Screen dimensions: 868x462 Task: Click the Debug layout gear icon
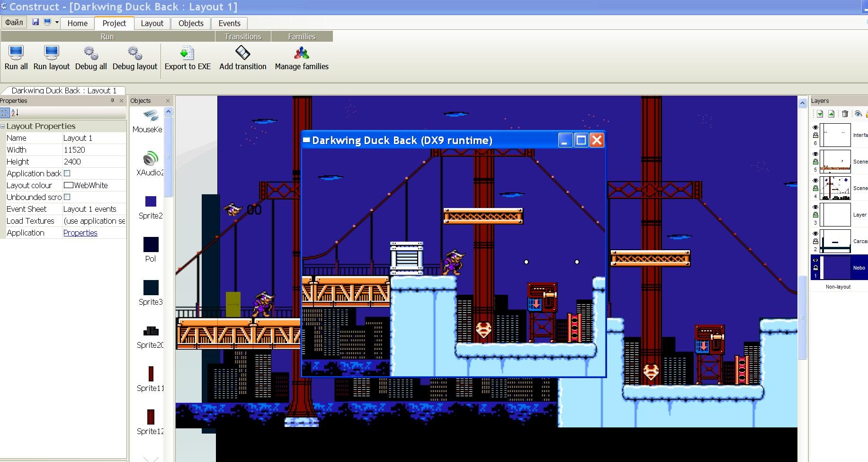click(x=135, y=53)
